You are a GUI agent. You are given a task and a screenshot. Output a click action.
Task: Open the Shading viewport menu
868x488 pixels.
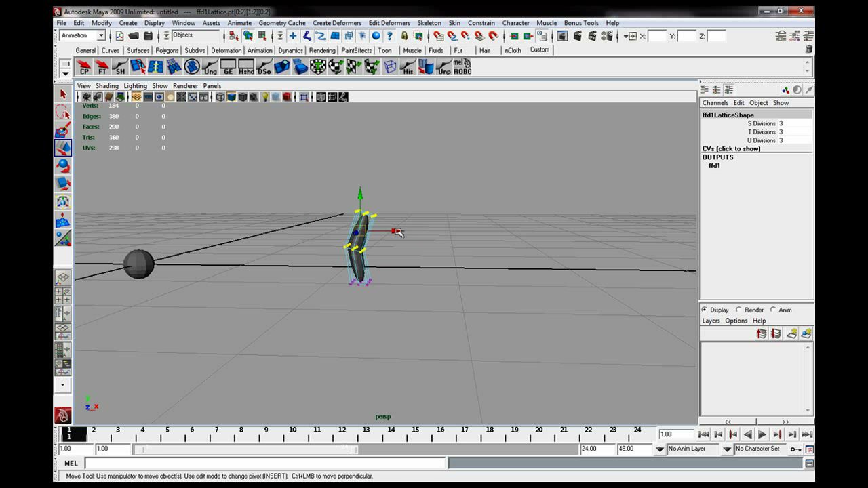(x=106, y=86)
